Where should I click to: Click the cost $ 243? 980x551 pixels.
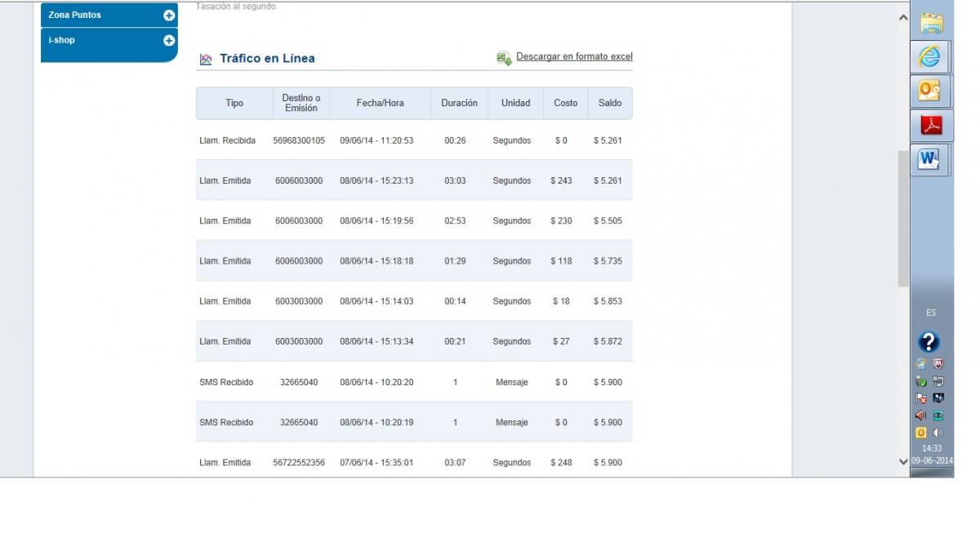[561, 180]
